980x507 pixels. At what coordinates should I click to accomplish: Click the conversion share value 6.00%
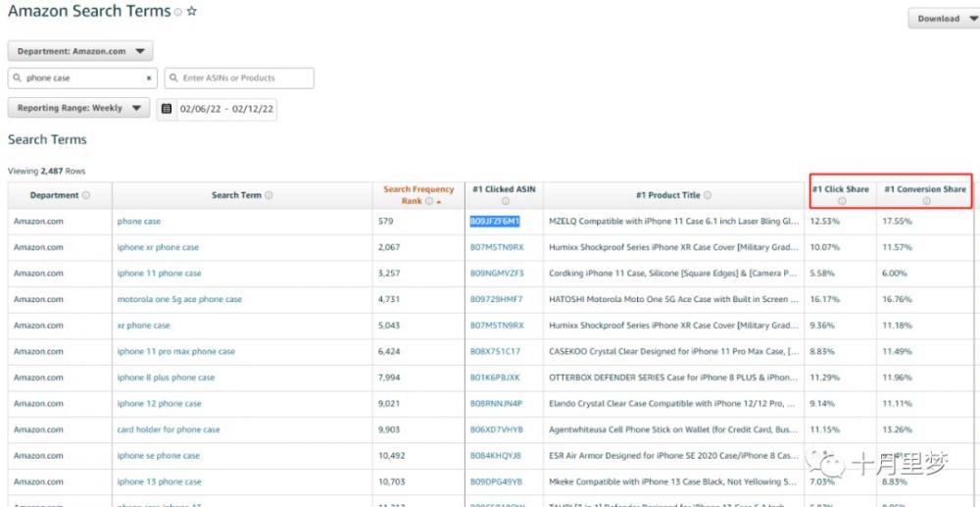pyautogui.click(x=895, y=274)
